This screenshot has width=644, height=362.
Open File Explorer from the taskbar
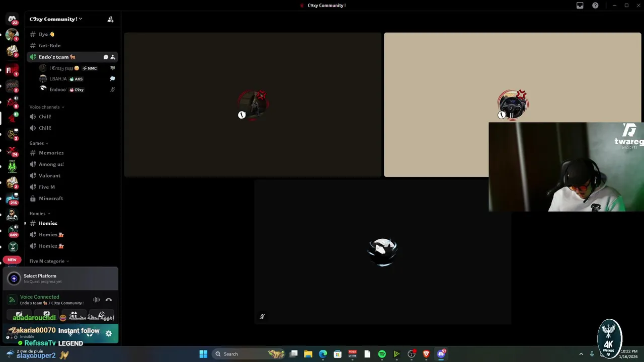coord(308,354)
